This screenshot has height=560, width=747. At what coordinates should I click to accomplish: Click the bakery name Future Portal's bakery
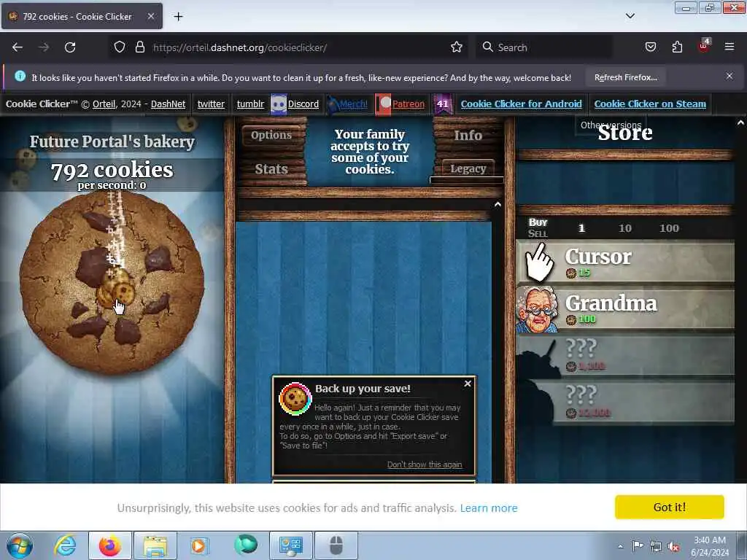pos(112,141)
